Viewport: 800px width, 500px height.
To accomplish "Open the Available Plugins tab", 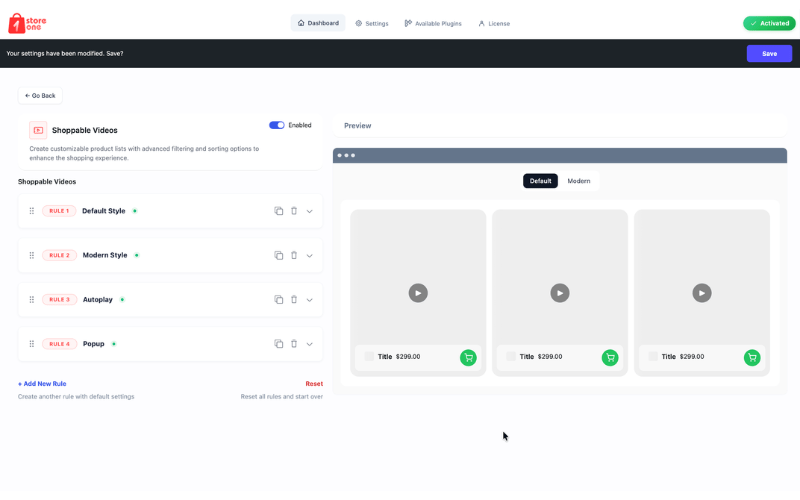I will [433, 23].
